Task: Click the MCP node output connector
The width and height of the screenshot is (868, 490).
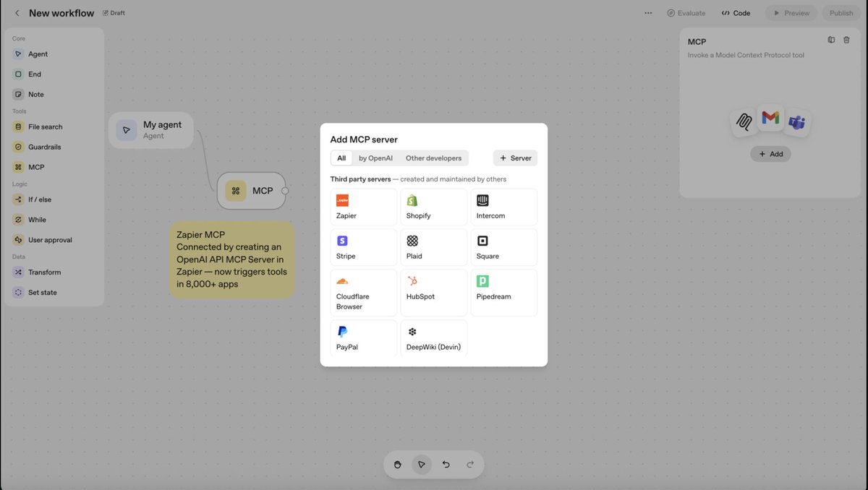Action: click(x=285, y=191)
